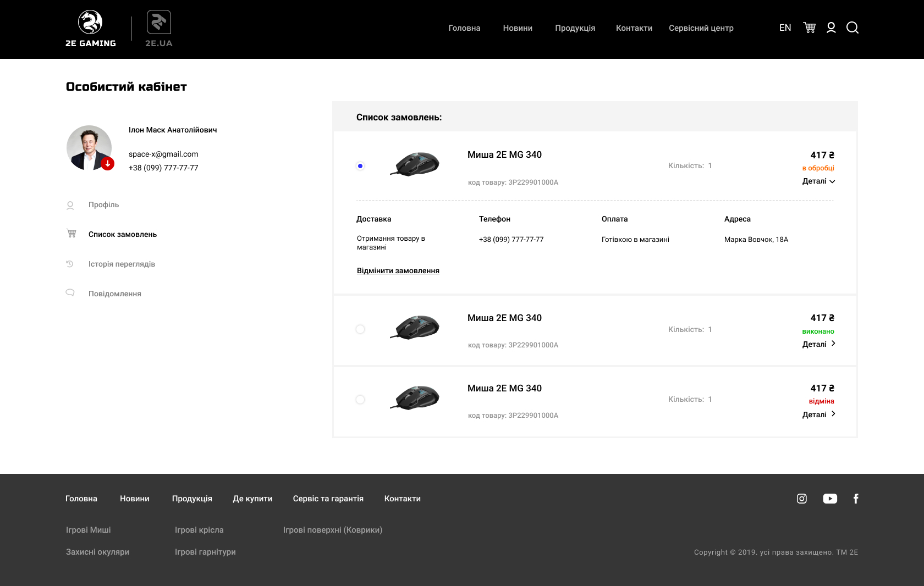Click the email space-x@gmail.com
This screenshot has height=586, width=924.
click(x=163, y=154)
